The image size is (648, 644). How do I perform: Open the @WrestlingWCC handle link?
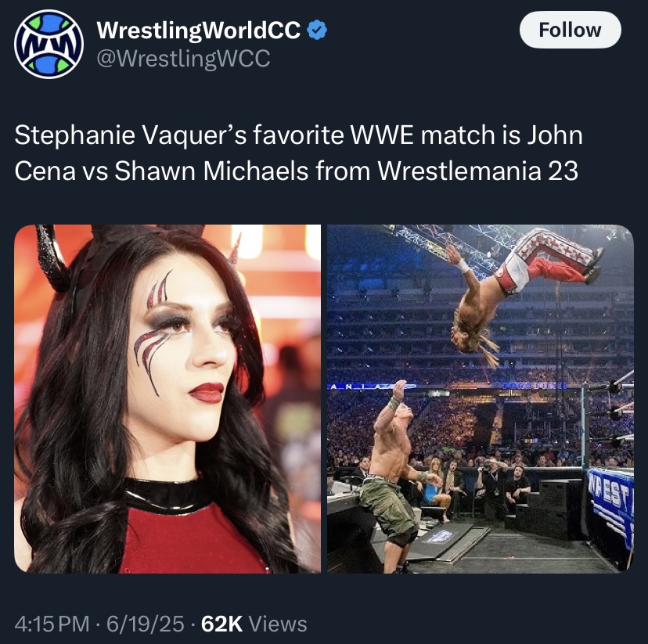[x=183, y=59]
